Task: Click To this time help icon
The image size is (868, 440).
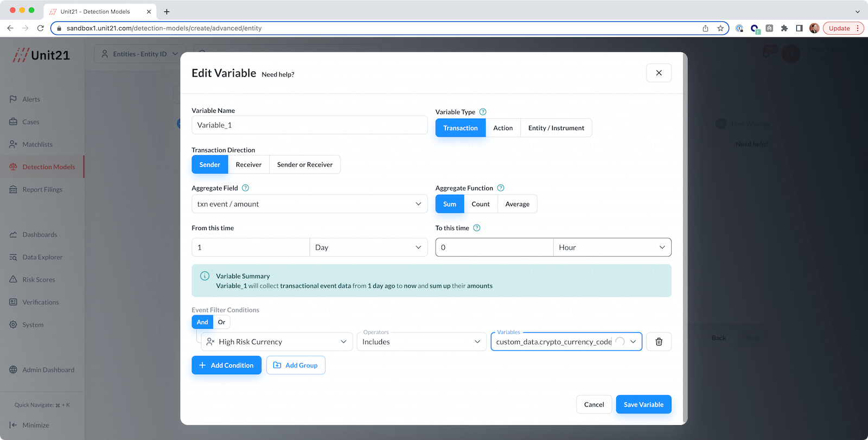Action: click(477, 228)
